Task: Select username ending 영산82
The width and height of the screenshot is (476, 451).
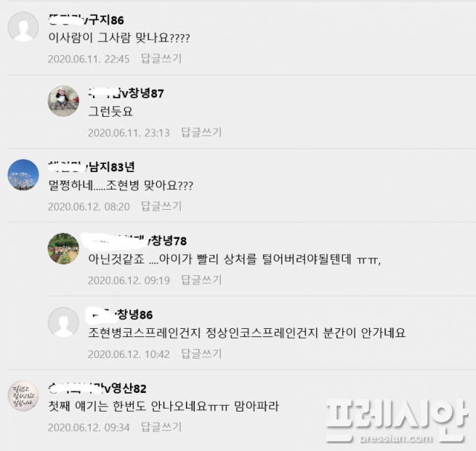Action: tap(97, 388)
